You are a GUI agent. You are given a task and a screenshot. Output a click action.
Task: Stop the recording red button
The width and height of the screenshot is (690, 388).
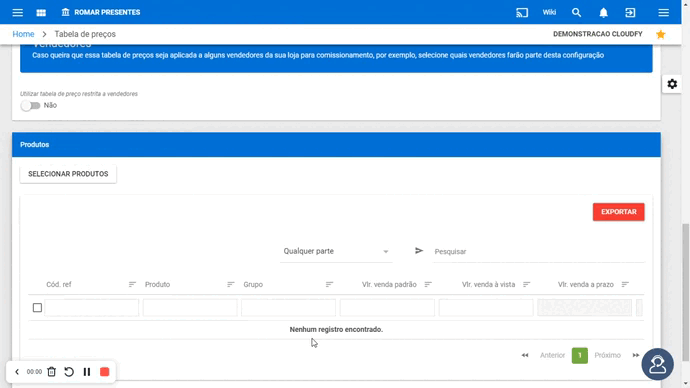104,372
